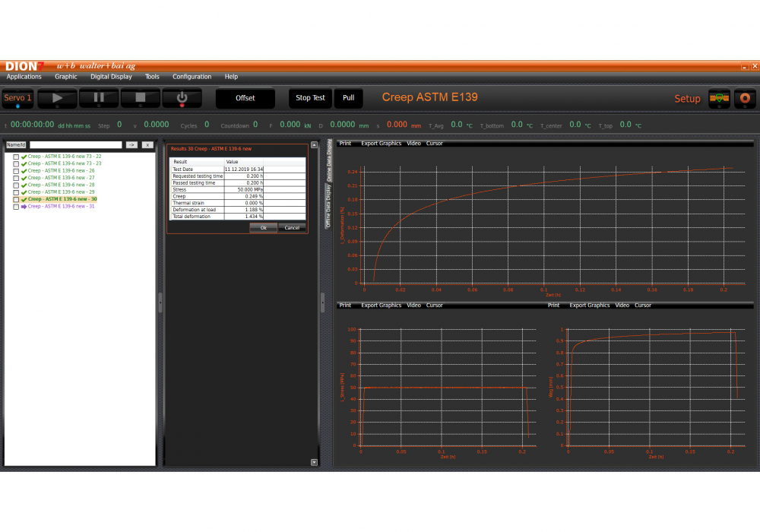
Task: Click the panel splitter handle beside the test list
Action: point(160,302)
